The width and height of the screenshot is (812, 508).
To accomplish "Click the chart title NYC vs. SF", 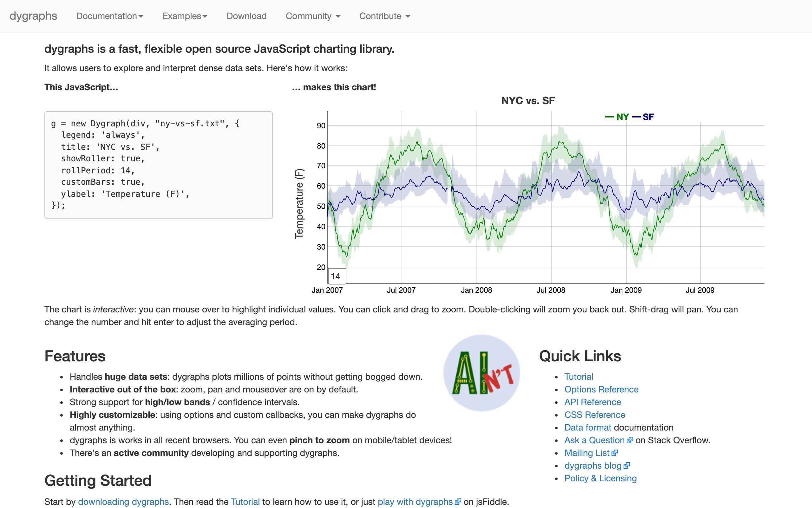I will [528, 100].
